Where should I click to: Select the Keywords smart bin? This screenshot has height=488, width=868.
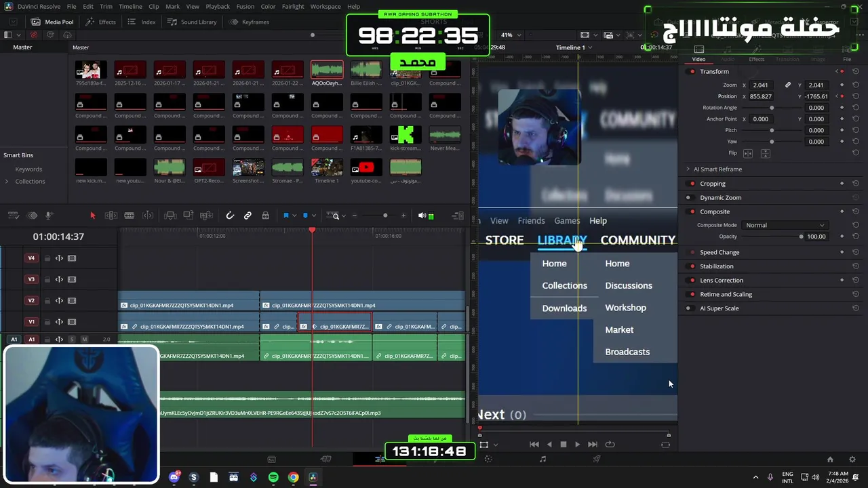28,169
